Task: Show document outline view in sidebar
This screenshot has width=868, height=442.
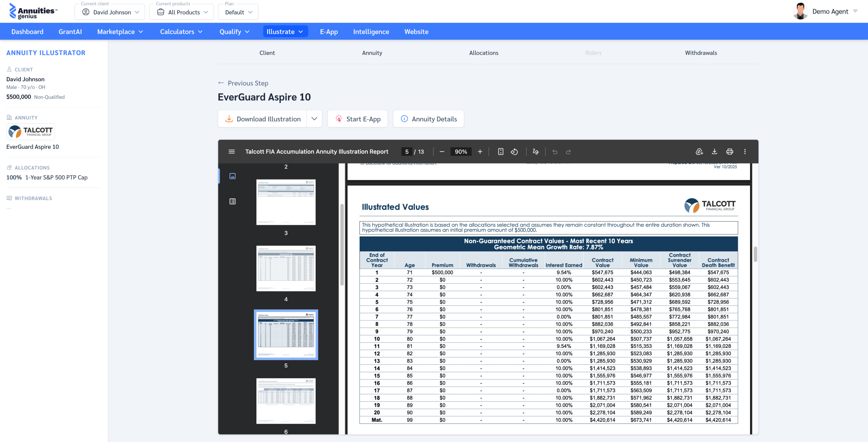Action: tap(233, 202)
